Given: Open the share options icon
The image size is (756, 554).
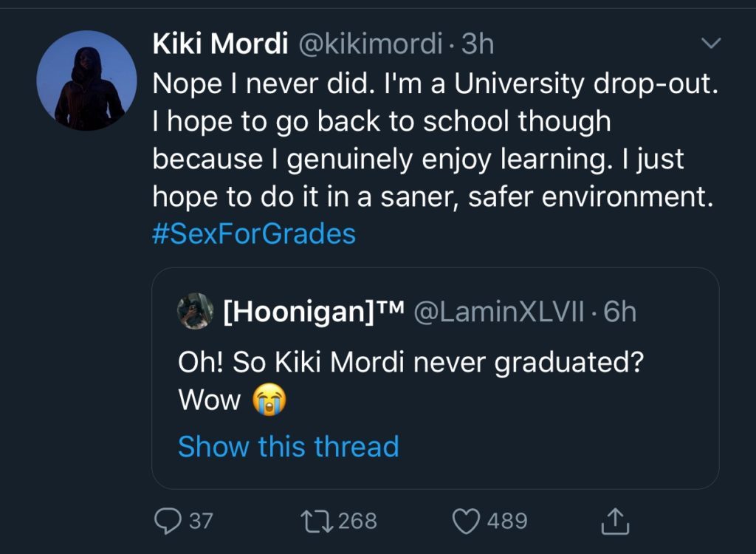Looking at the screenshot, I should click(x=614, y=521).
